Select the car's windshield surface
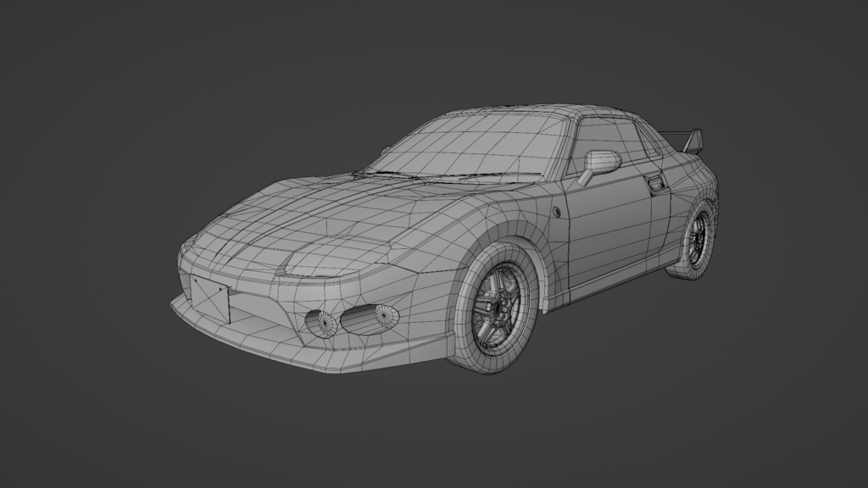 coord(470,143)
